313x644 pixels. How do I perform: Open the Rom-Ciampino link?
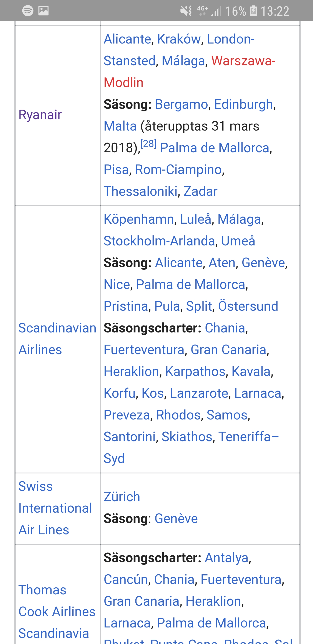point(178,169)
